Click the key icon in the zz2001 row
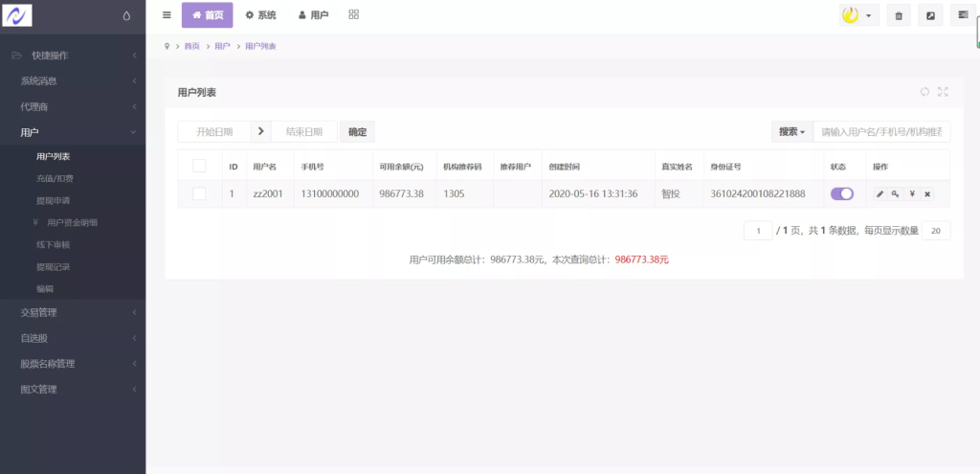 click(896, 193)
